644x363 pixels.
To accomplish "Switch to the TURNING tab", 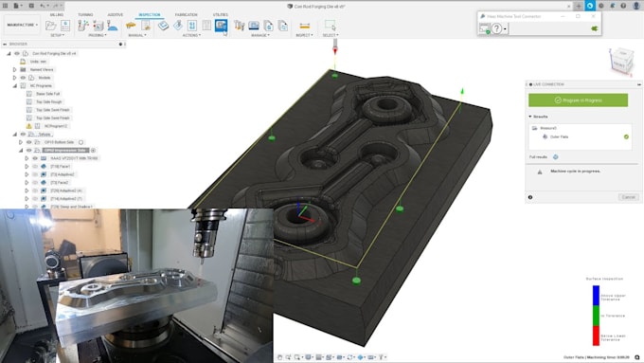I will coord(85,15).
